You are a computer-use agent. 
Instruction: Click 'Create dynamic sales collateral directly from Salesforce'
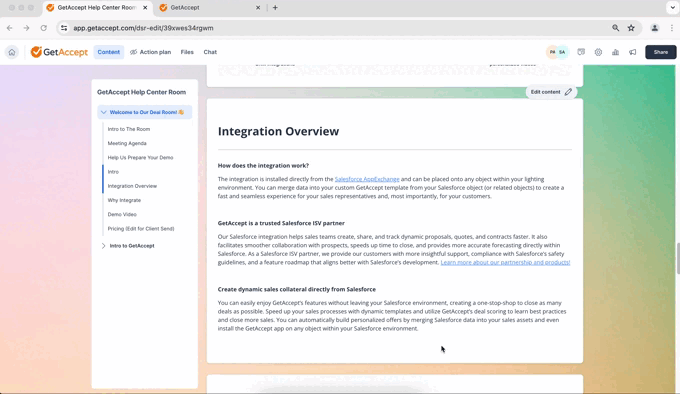coord(297,290)
